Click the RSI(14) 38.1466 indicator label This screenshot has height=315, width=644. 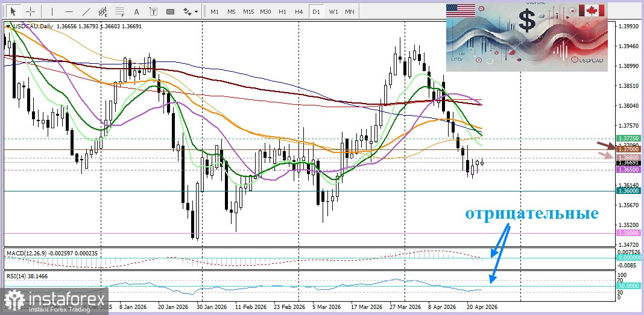tap(27, 276)
